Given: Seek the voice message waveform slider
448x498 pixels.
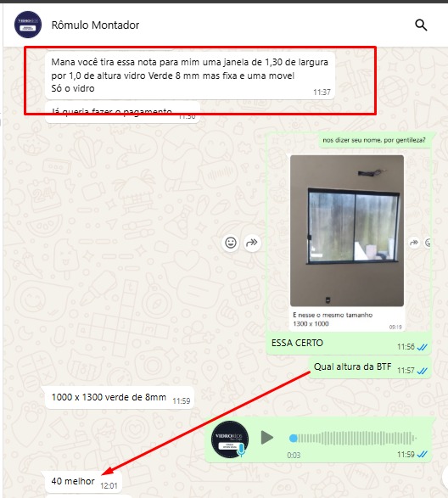Looking at the screenshot, I should 353,439.
